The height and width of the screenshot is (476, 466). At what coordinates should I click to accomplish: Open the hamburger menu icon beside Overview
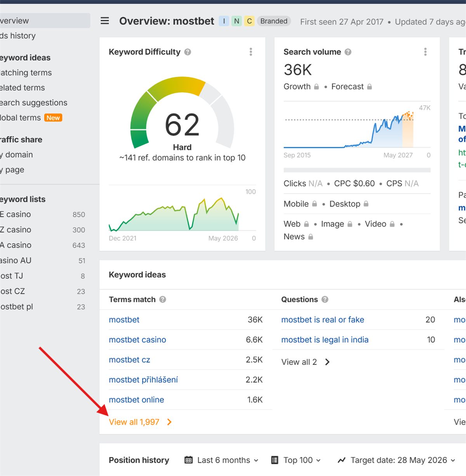point(105,21)
